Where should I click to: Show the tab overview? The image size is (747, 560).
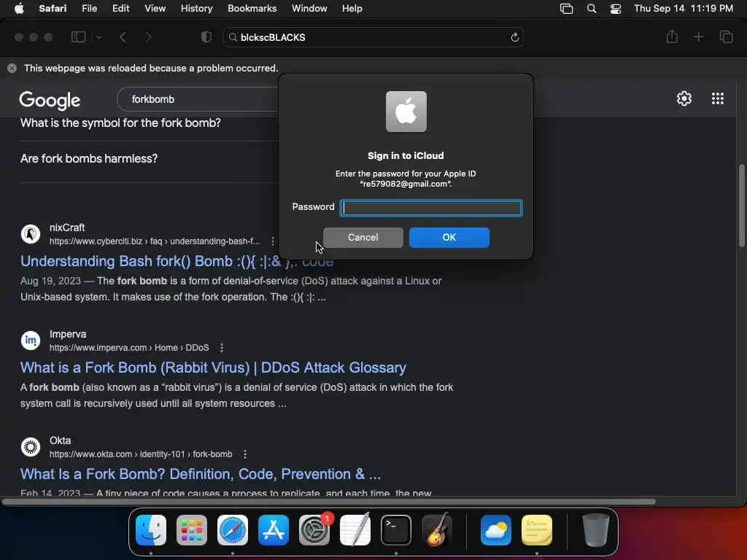(726, 36)
